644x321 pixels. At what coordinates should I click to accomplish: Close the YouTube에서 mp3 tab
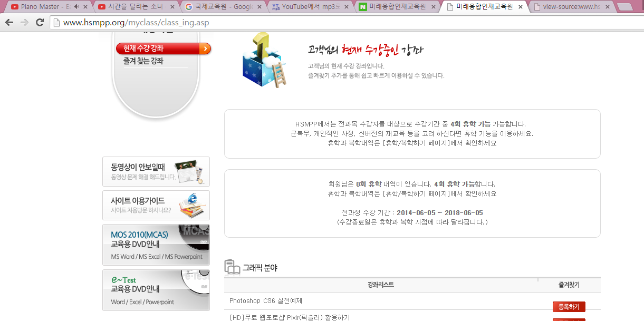(346, 7)
